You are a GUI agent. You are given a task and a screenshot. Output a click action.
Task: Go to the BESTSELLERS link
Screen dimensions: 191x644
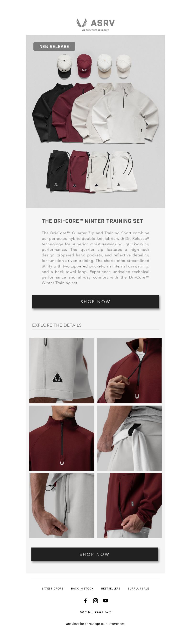point(111,589)
